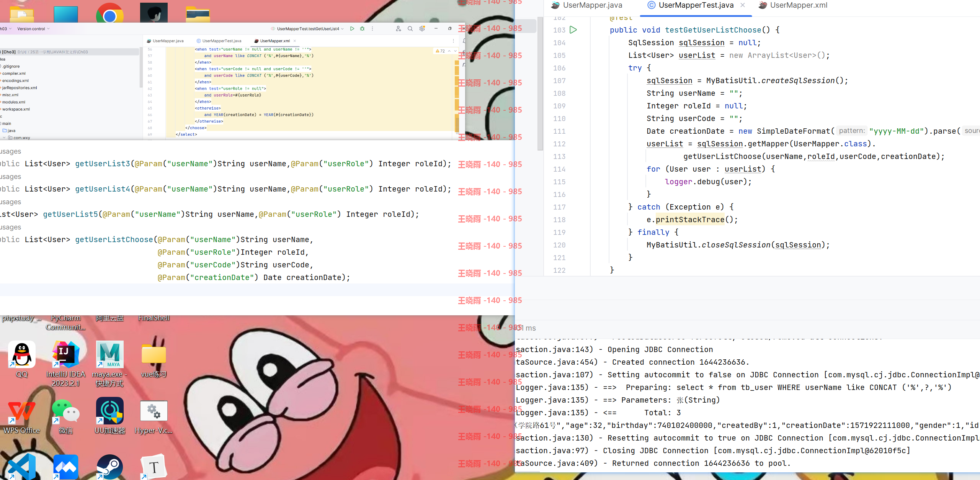Jump to previous highlighted problem arrow
980x480 pixels.
click(x=449, y=51)
